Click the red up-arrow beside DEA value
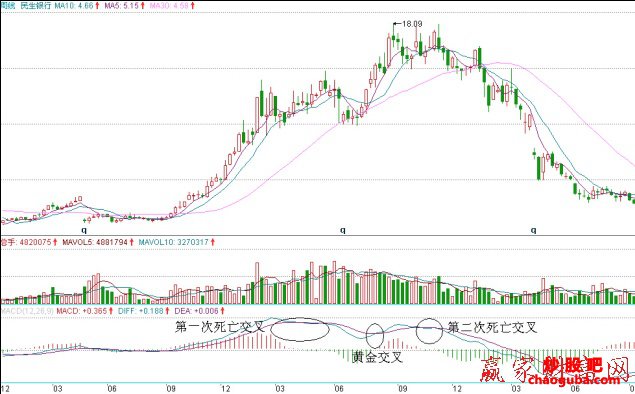 click(222, 311)
